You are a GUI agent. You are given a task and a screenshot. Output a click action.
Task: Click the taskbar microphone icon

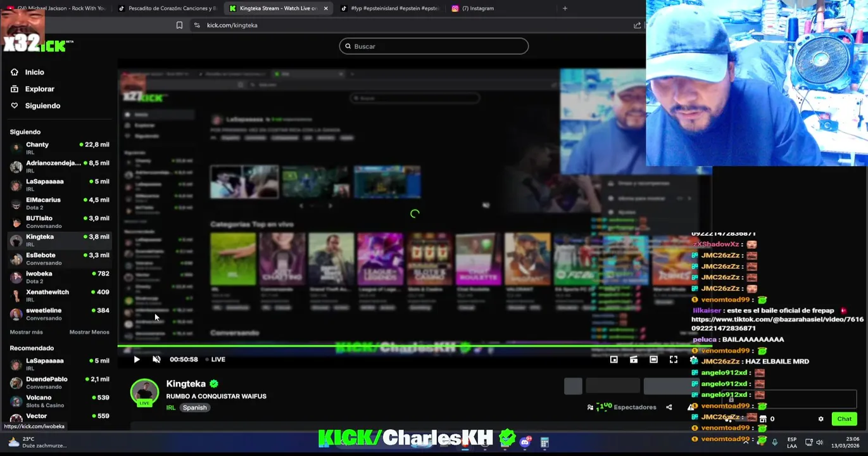pyautogui.click(x=774, y=442)
